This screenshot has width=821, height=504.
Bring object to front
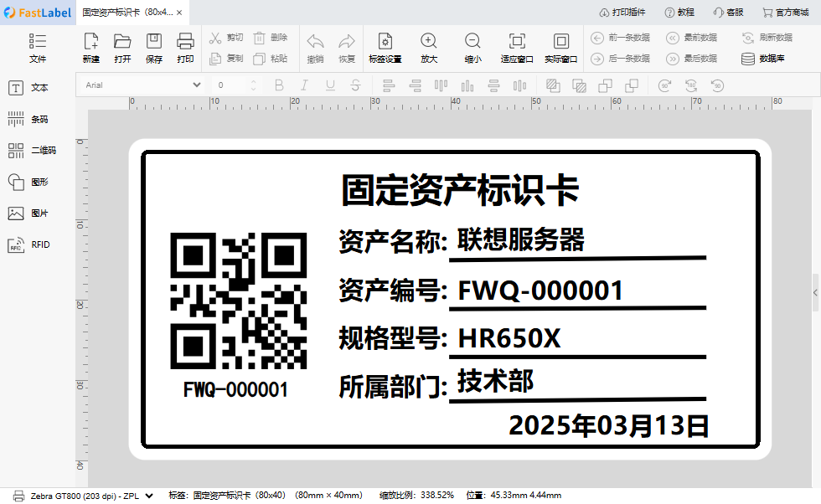tap(553, 85)
